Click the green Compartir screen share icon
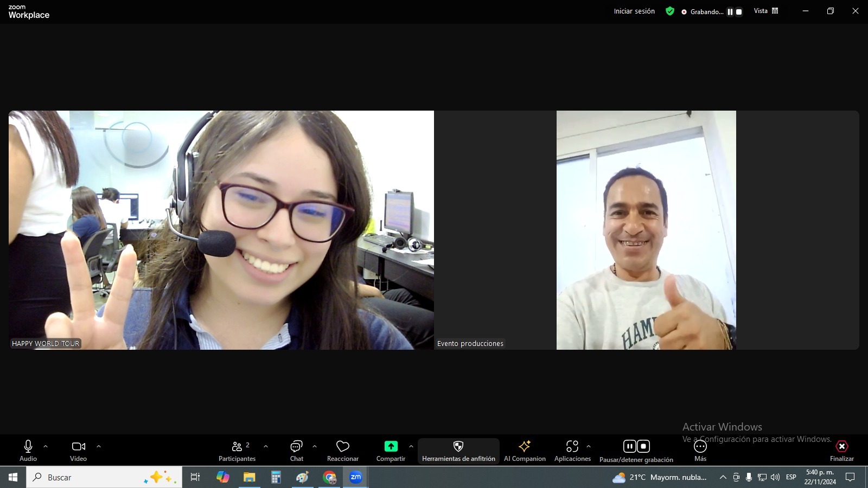 click(x=391, y=446)
